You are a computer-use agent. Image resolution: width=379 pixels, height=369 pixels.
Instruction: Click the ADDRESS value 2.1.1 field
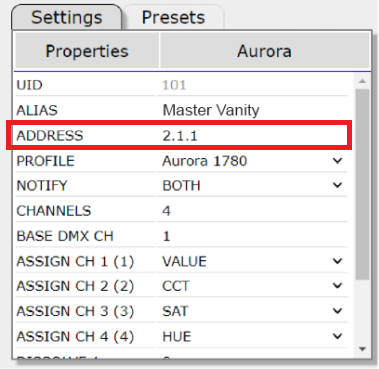coord(252,136)
